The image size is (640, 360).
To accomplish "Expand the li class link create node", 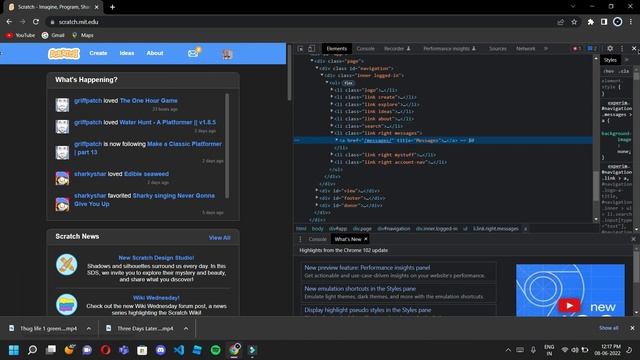I will pos(331,97).
